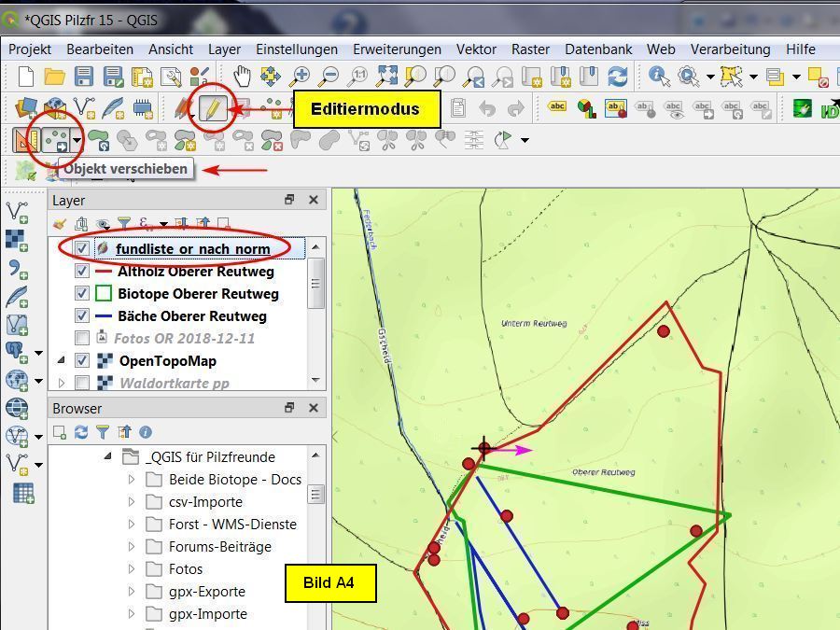Click the green Biotope Oberer Reutweg symbol swatch
840x630 pixels.
(x=104, y=294)
